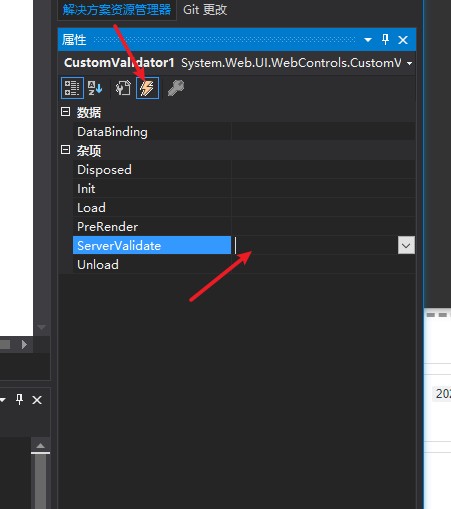
Task: Open window position menu arrow in 属性 header
Action: click(368, 40)
